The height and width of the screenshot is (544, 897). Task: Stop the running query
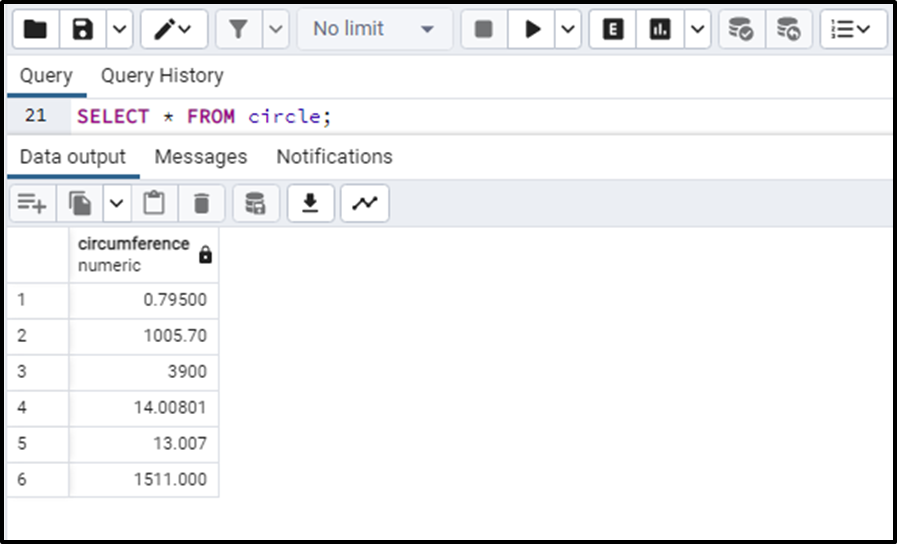pos(484,29)
